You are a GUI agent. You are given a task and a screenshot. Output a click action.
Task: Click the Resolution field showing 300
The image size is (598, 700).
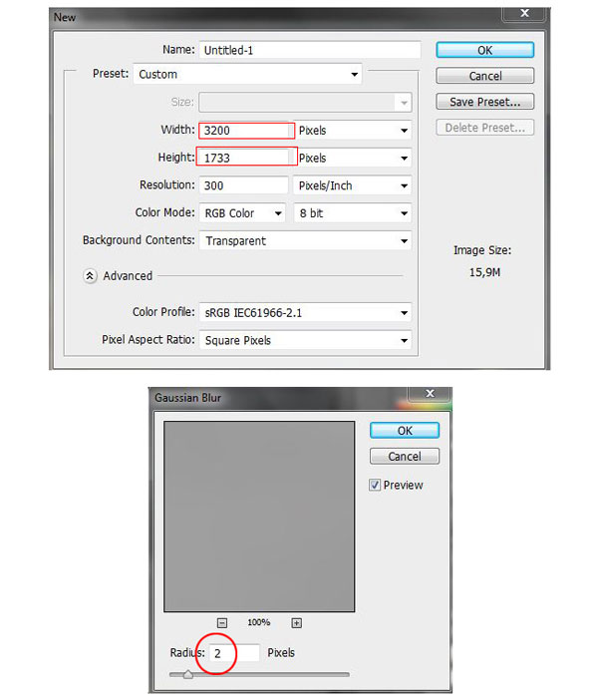click(x=243, y=185)
